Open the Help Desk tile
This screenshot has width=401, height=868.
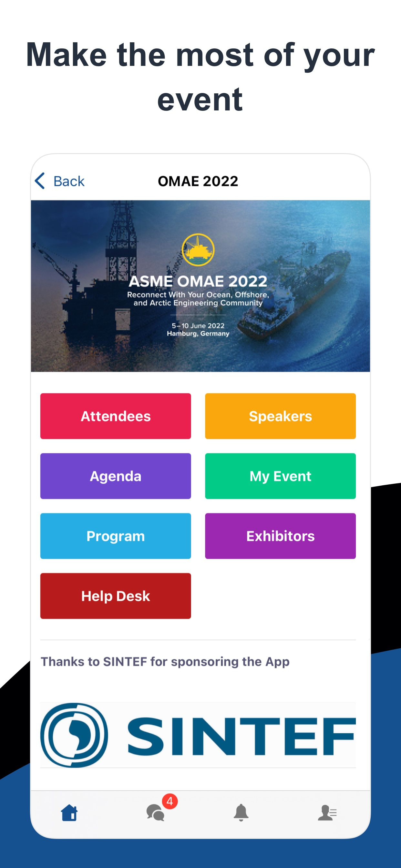pos(116,596)
